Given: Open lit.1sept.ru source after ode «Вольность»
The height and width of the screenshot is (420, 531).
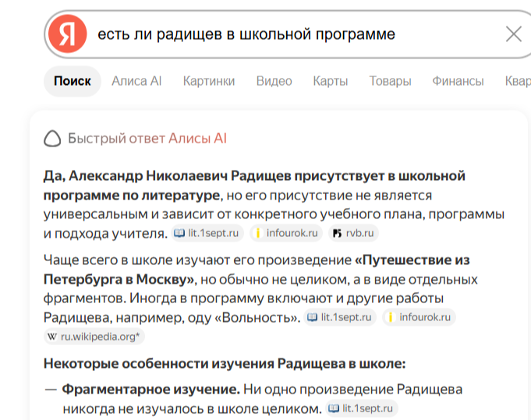Looking at the screenshot, I should pyautogui.click(x=340, y=317).
